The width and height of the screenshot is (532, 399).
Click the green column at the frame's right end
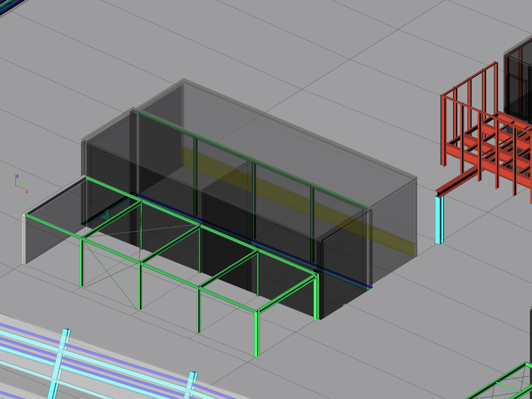317,296
